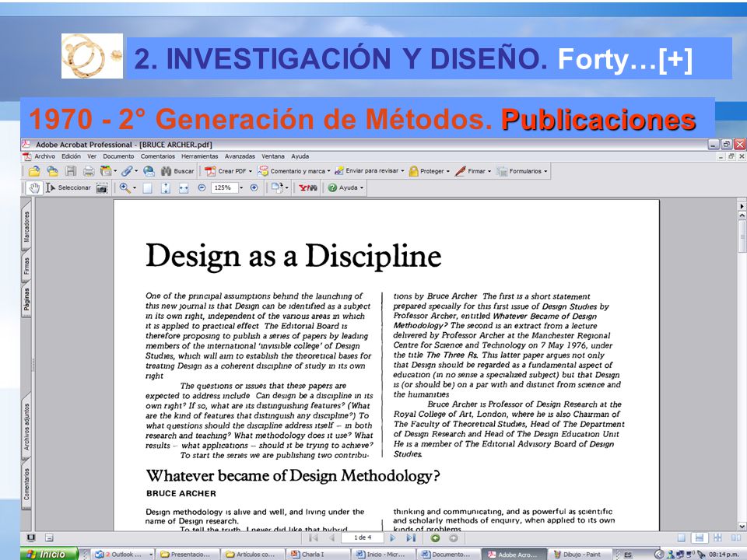Open the Páginas side panel tab
This screenshot has width=747, height=560.
pos(26,299)
